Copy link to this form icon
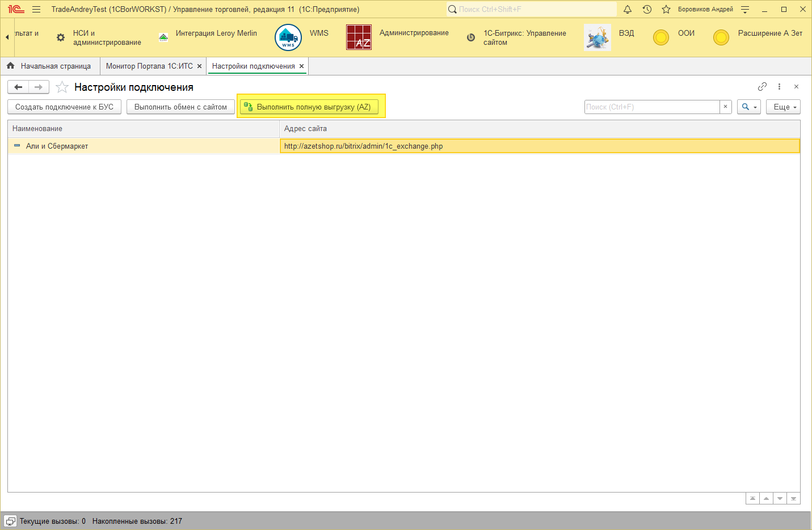 pos(762,87)
